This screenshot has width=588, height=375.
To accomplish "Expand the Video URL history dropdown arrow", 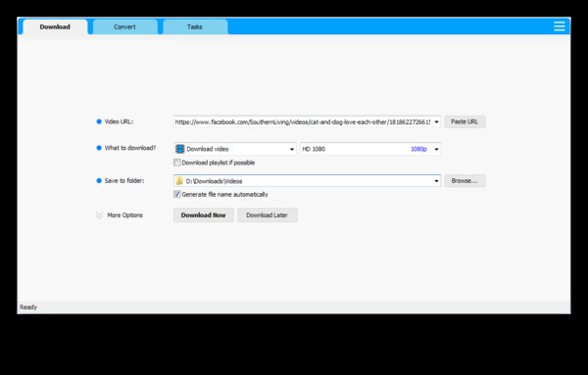I will (x=436, y=122).
